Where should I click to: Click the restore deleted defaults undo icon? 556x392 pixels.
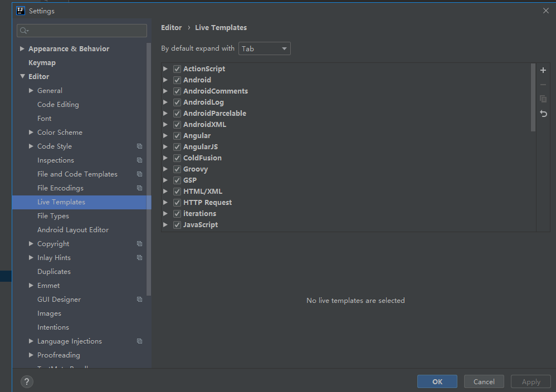coord(543,114)
